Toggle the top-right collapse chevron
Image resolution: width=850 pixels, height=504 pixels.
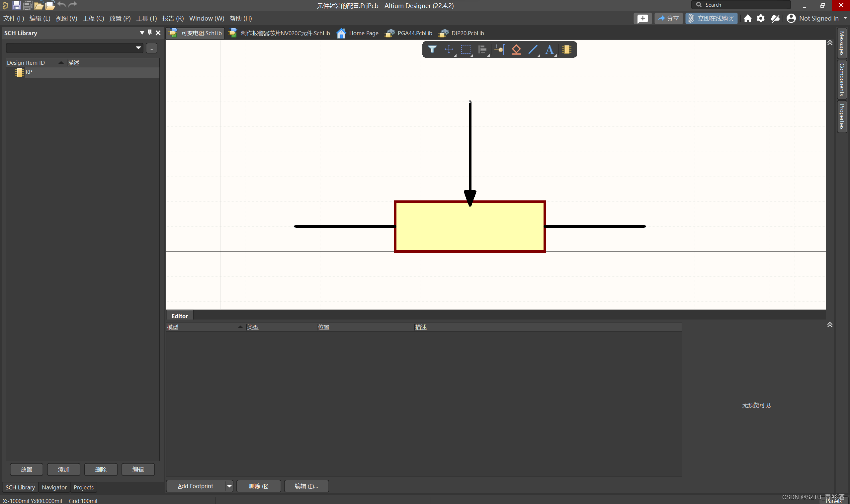pyautogui.click(x=830, y=43)
